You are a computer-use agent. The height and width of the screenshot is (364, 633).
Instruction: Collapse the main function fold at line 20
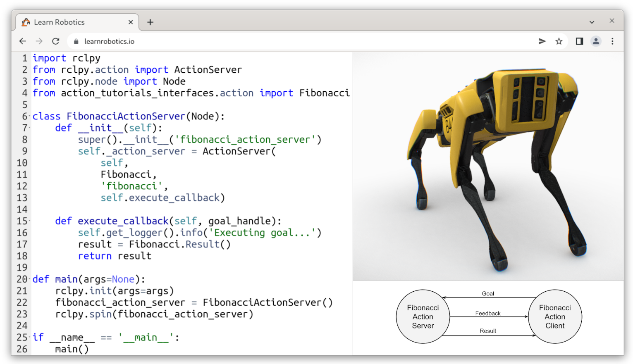click(x=30, y=279)
